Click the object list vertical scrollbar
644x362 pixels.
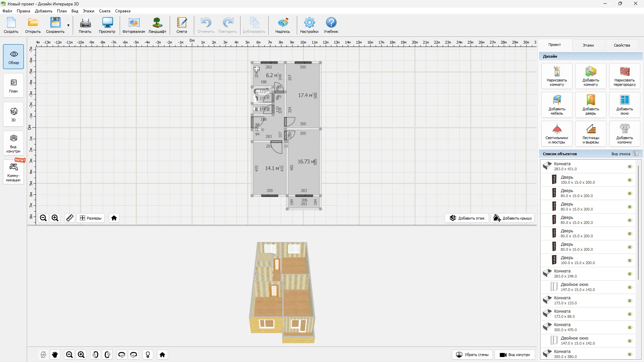pos(638,221)
